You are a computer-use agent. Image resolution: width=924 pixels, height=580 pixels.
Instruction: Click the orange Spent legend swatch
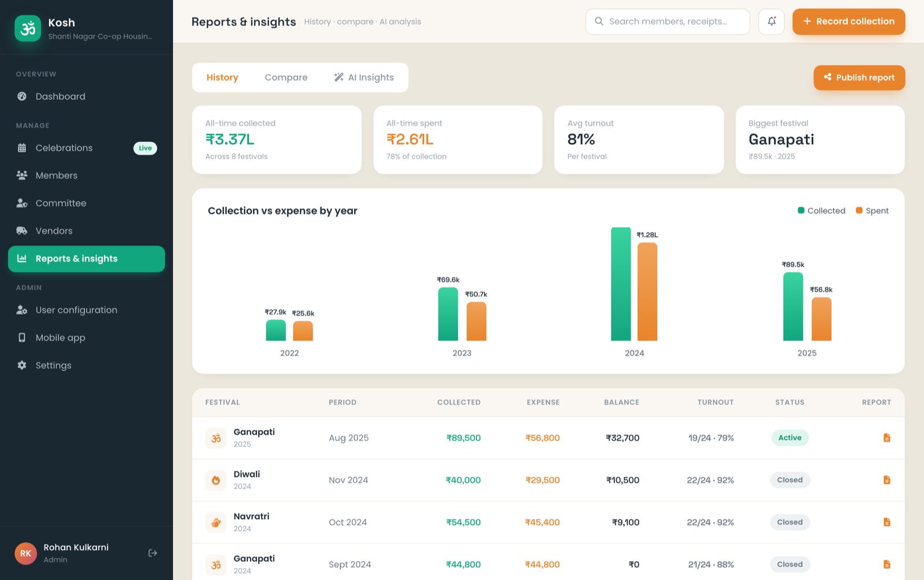[x=859, y=211]
